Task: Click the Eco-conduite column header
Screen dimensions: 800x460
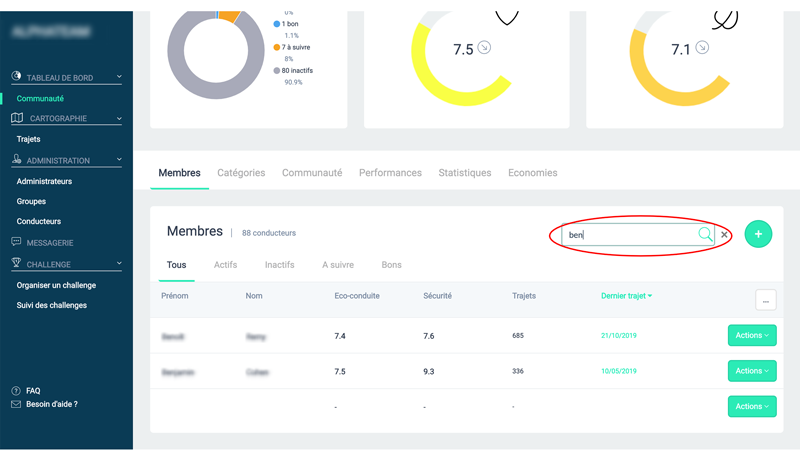Action: [x=357, y=296]
